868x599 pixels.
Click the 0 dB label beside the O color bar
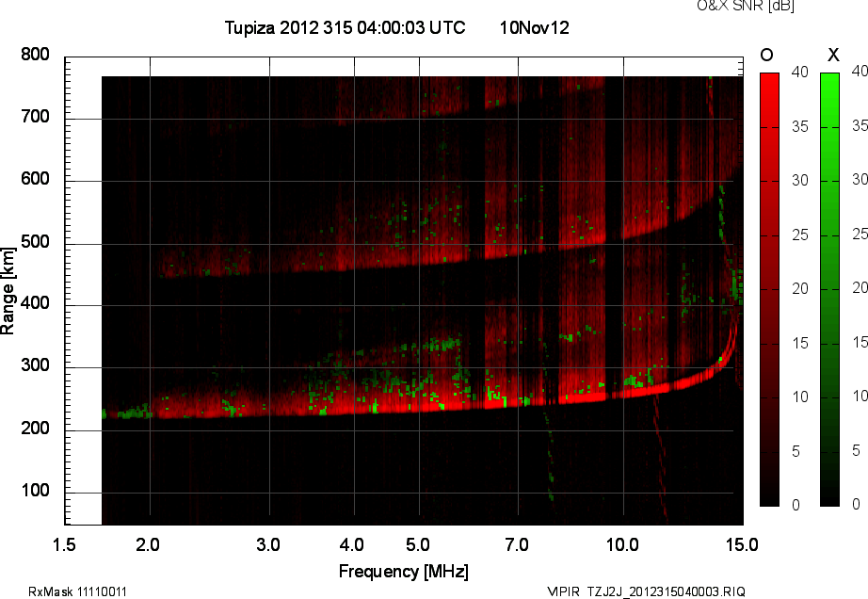click(796, 505)
